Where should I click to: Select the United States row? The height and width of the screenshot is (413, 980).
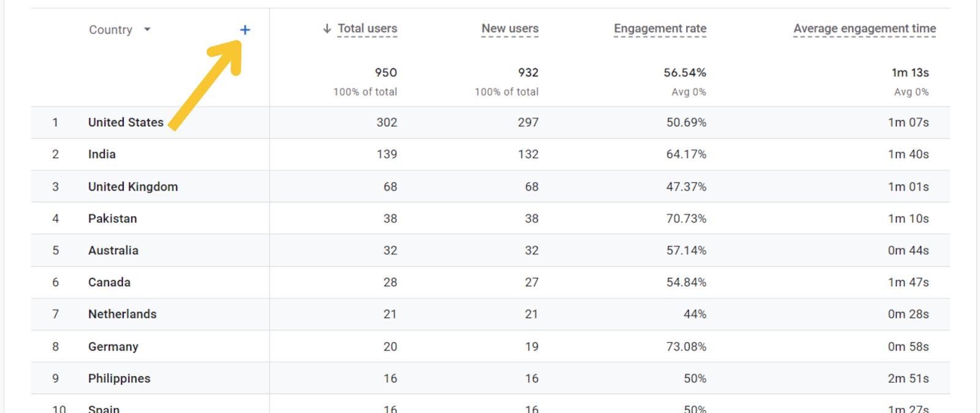(126, 122)
